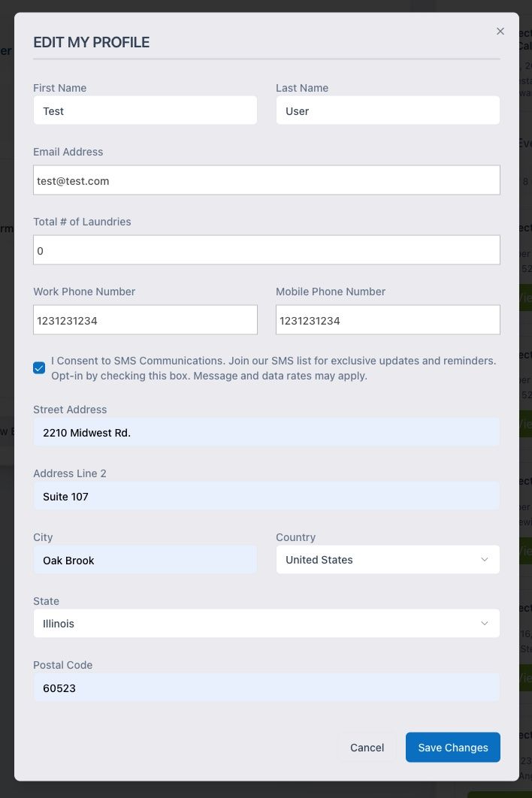Click the Cancel button
Screen dimensions: 532x798
(x=367, y=747)
